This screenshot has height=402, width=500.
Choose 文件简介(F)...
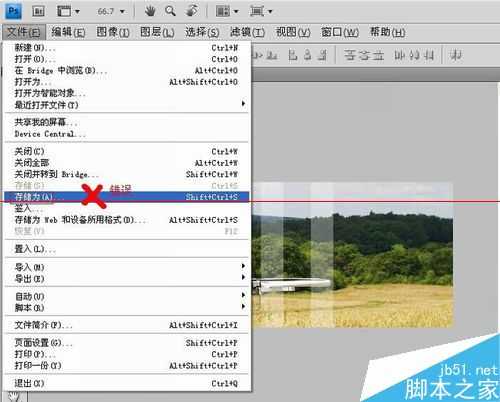tap(127, 325)
